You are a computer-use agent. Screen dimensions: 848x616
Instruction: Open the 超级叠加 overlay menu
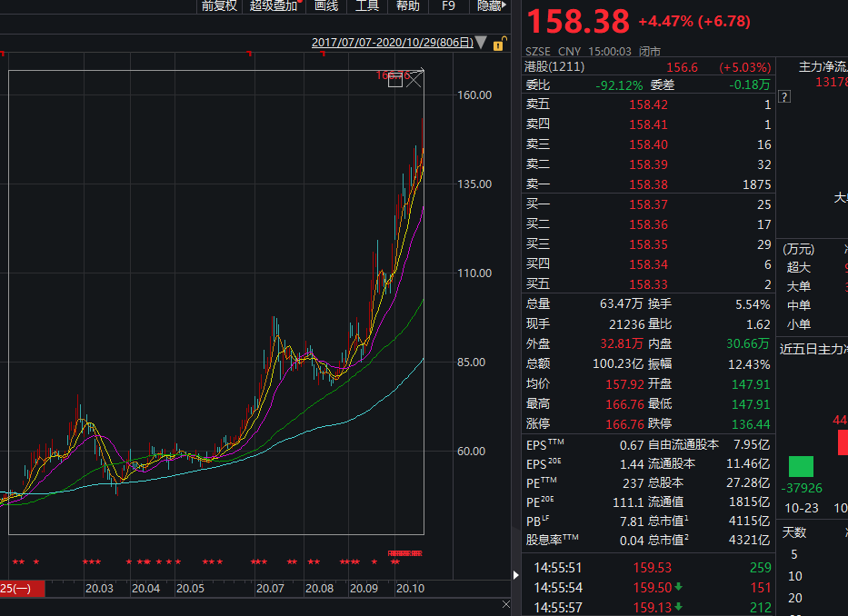[x=274, y=6]
